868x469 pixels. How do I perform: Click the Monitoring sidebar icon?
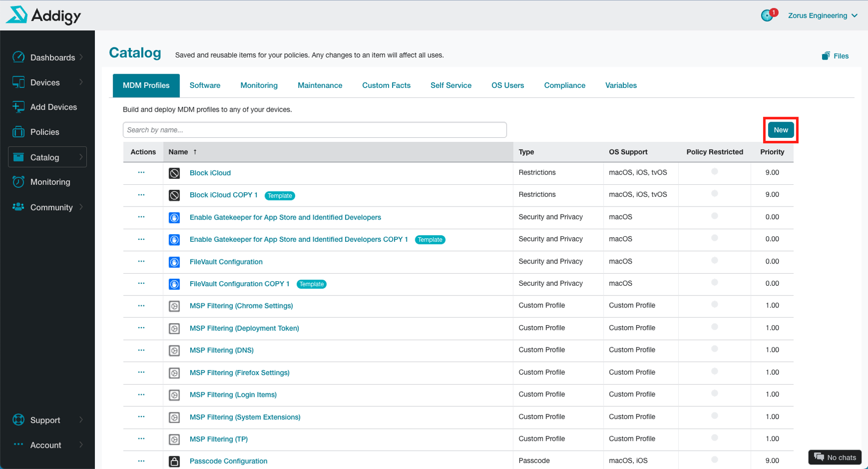(x=18, y=182)
